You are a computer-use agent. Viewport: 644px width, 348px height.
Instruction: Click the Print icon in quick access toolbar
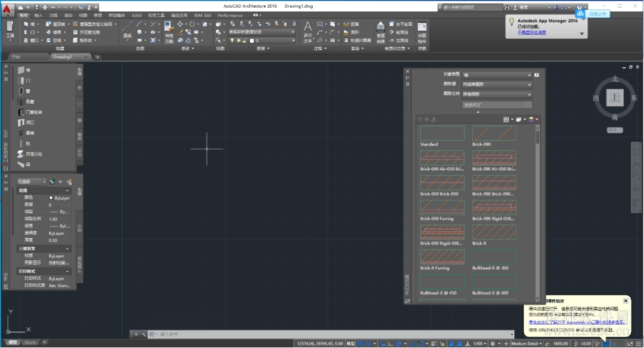45,7
